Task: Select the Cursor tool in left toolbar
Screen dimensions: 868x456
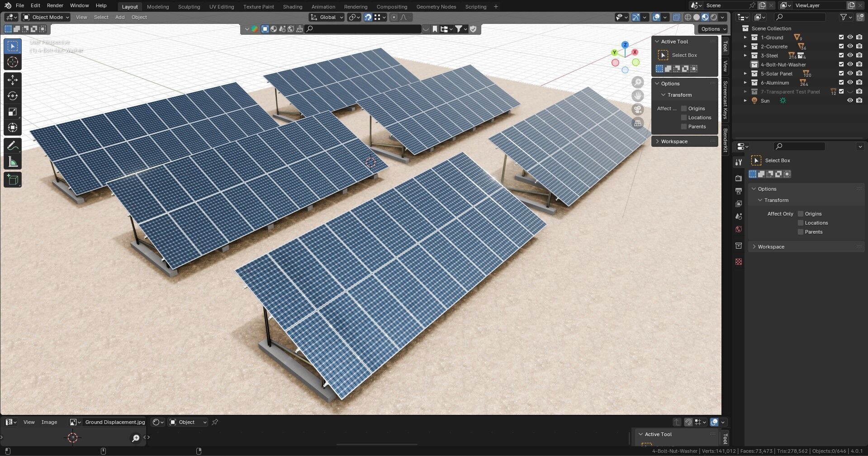Action: (x=13, y=62)
